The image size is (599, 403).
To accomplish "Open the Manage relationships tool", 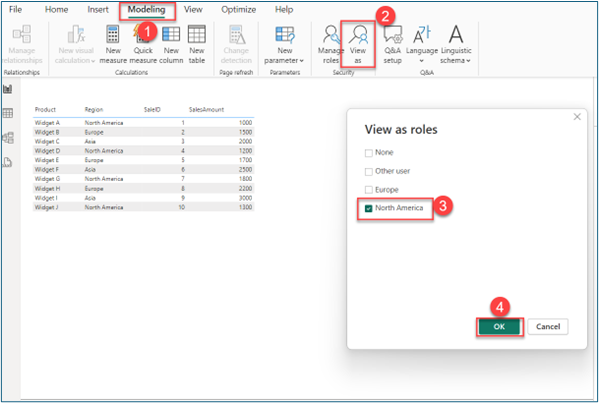I will (22, 44).
